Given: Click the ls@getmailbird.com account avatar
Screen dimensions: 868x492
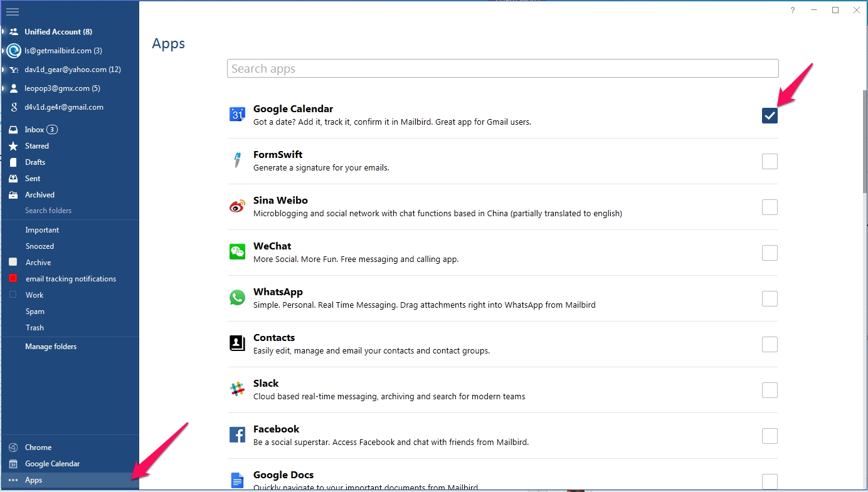Looking at the screenshot, I should coord(14,51).
